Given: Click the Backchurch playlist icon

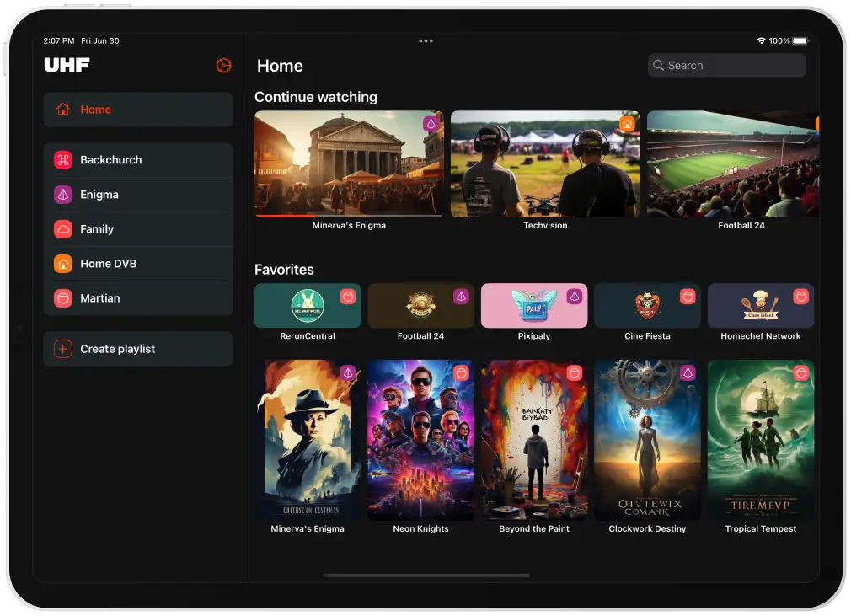Looking at the screenshot, I should (x=62, y=159).
